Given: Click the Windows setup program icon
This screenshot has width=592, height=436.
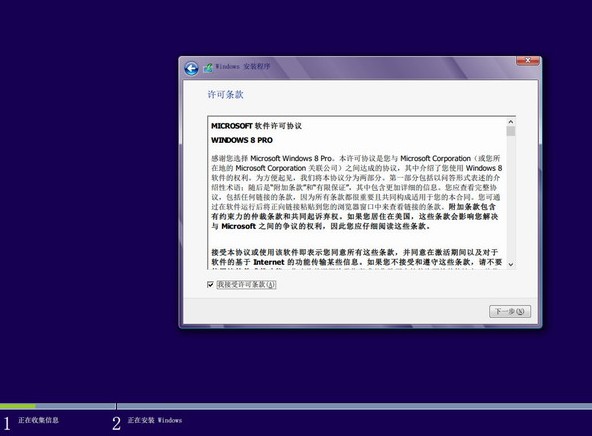Looking at the screenshot, I should click(208, 68).
